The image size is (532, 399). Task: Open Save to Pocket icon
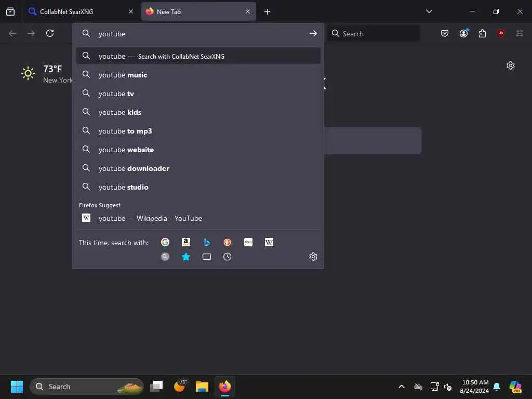pyautogui.click(x=445, y=33)
